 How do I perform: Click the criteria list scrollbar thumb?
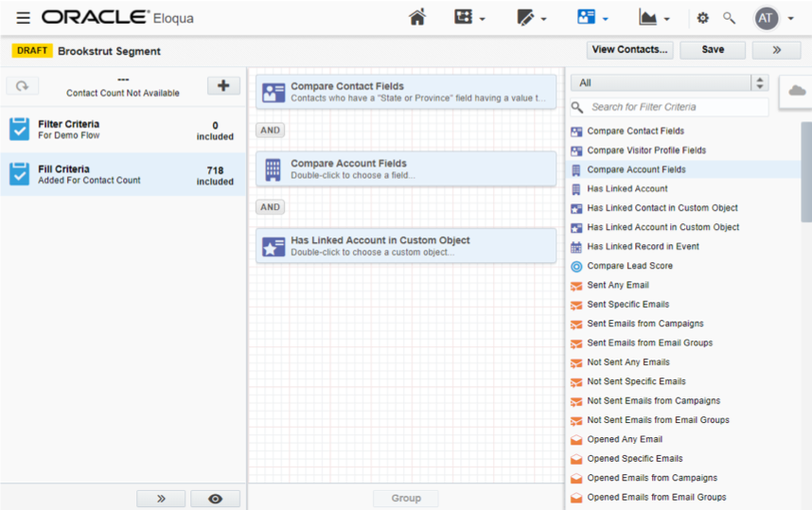pos(806,172)
